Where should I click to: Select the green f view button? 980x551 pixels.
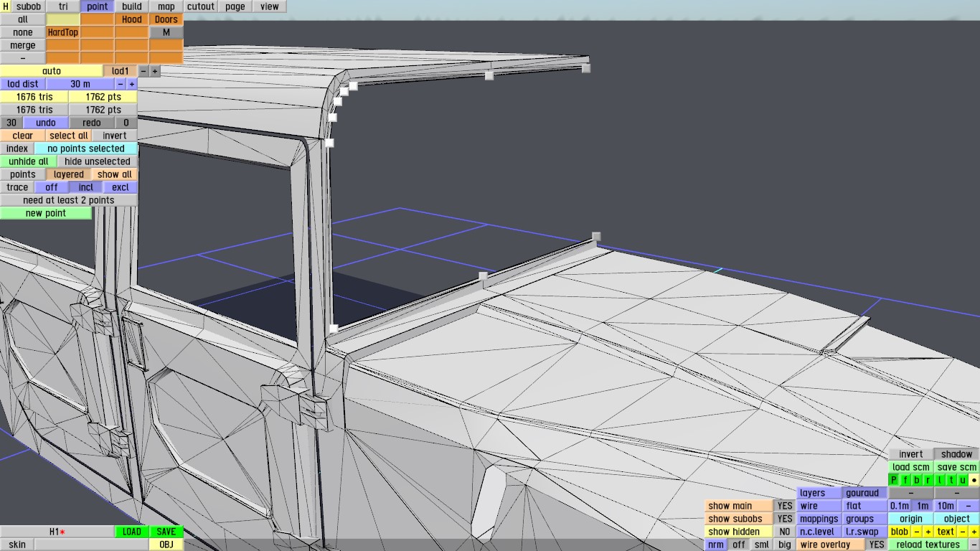click(x=905, y=480)
